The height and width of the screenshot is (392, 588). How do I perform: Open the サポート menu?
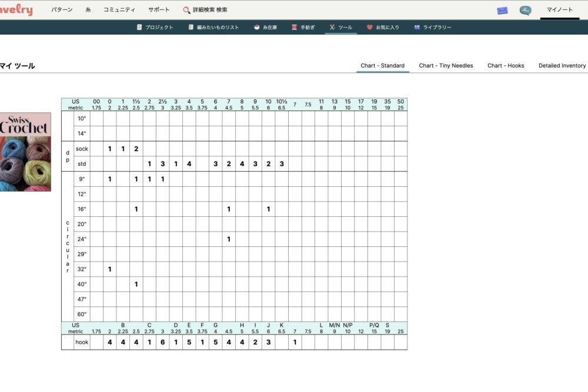pyautogui.click(x=159, y=10)
